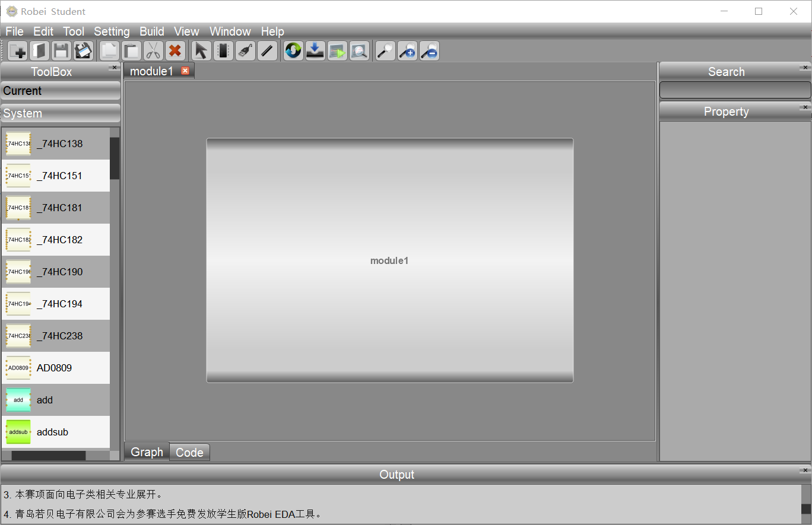Viewport: 812px width, 525px height.
Task: Close the Output panel
Action: coord(805,470)
